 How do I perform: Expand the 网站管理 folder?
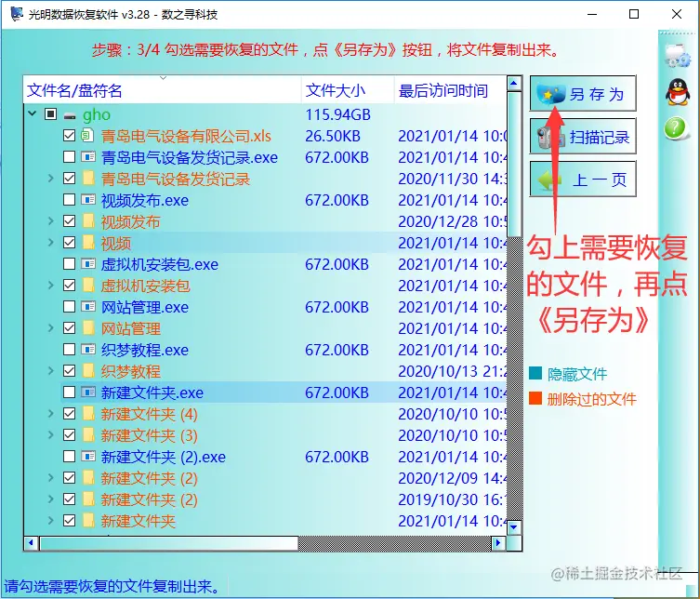tap(51, 328)
